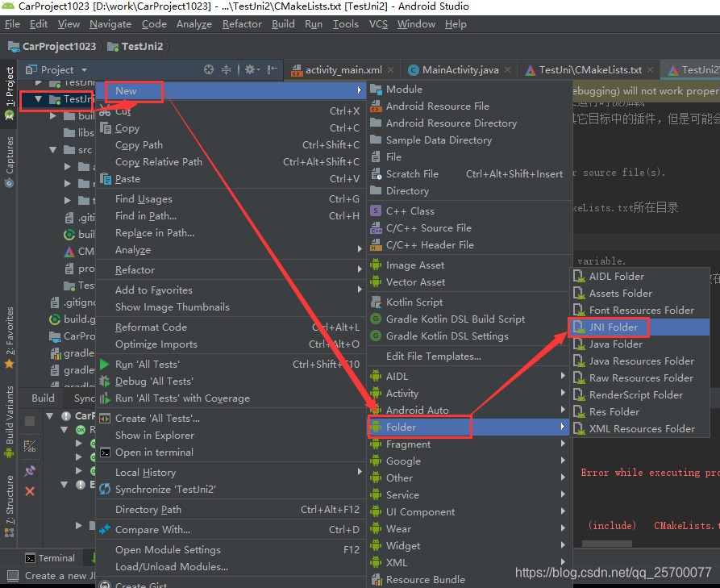
Task: Expand the Activity submenu arrow
Action: point(563,392)
